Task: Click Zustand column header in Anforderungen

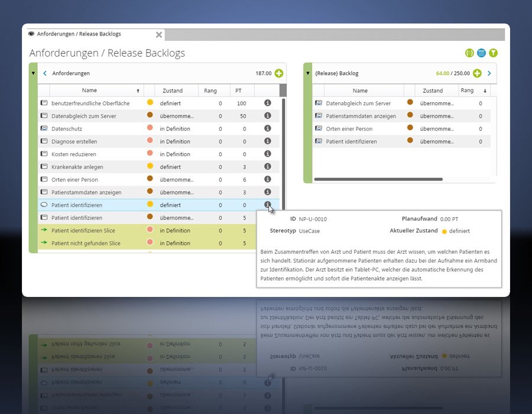Action: click(173, 90)
